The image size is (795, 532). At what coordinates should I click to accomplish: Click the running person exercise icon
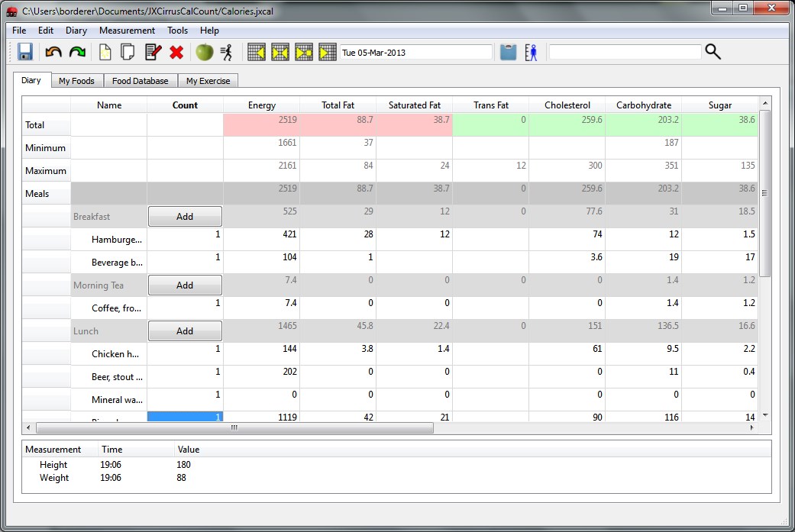click(x=226, y=52)
